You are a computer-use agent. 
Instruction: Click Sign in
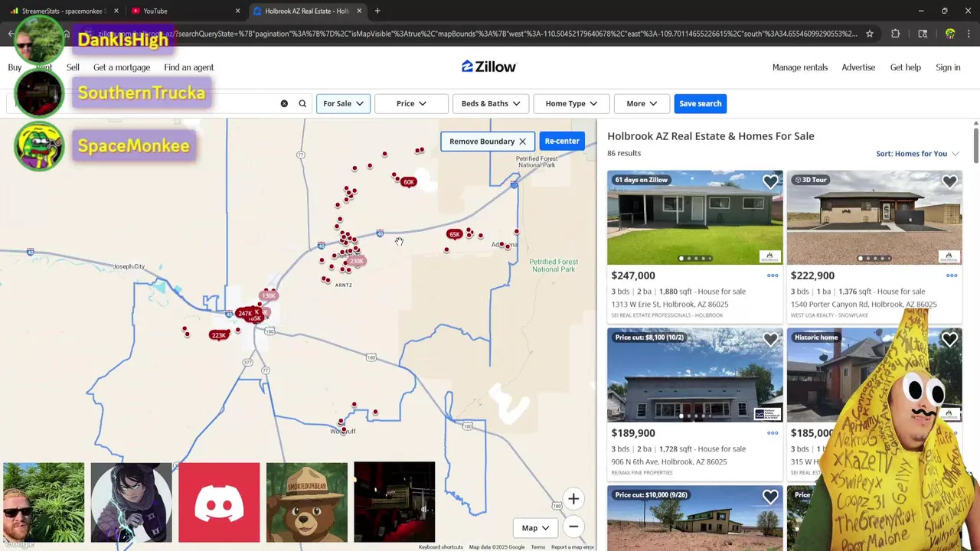(x=948, y=67)
